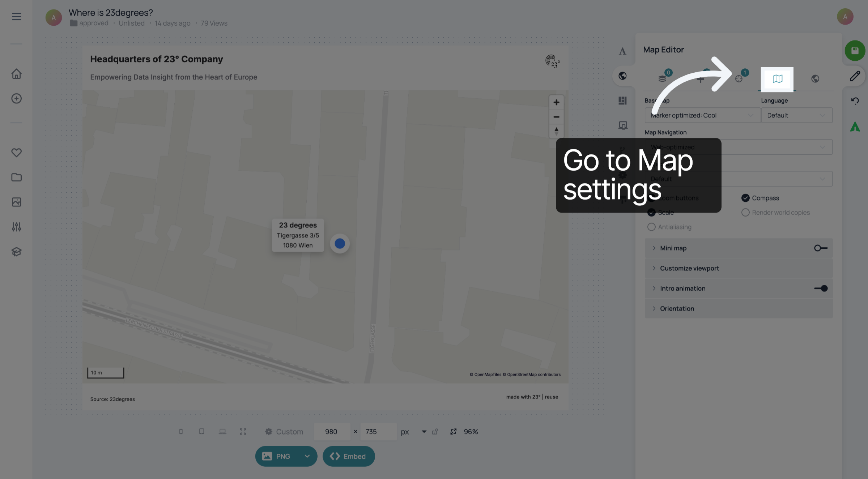Click the fit-to-screen zoom icon
Viewport: 868px width, 479px height.
[453, 431]
